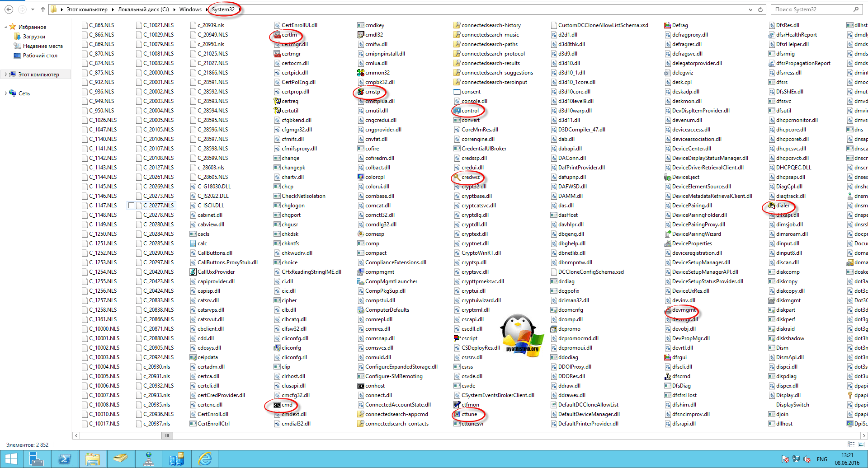This screenshot has width=868, height=468.
Task: Navigate back with the Back button
Action: [9, 9]
